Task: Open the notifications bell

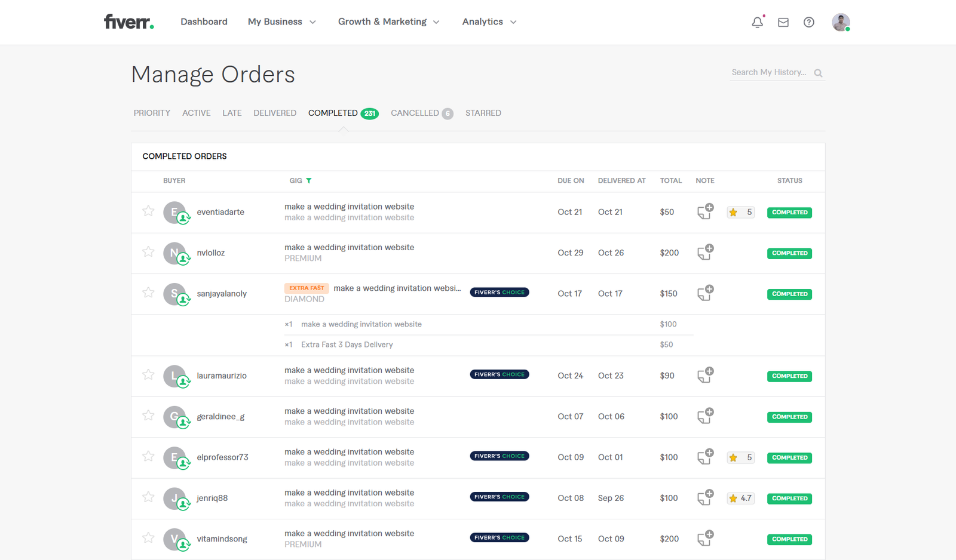Action: [757, 22]
